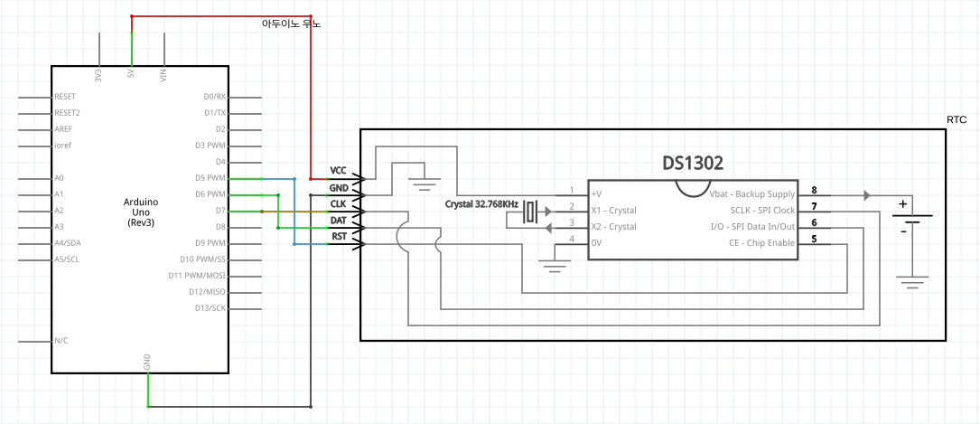Viewport: 980px width, 424px height.
Task: Click the RTC module GND pin
Action: [x=347, y=195]
